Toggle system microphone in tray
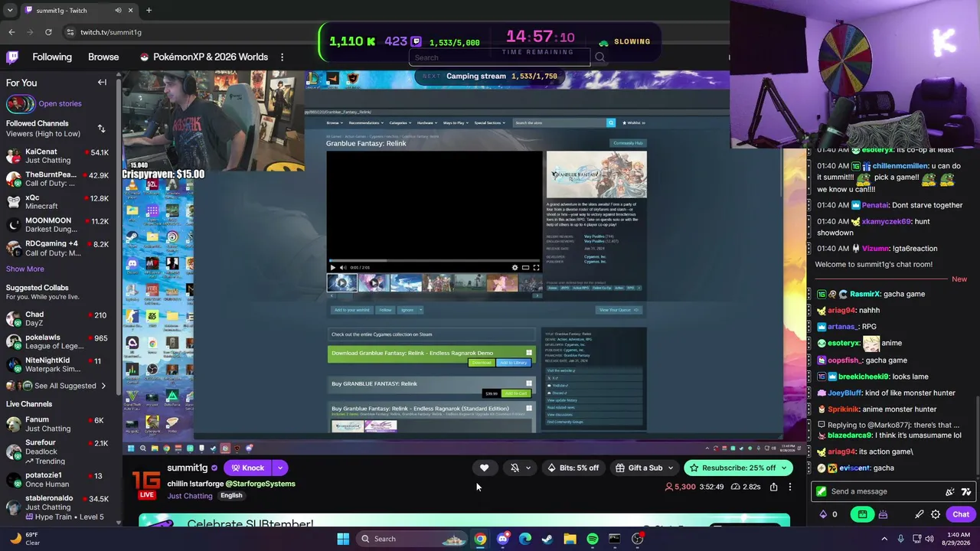 point(900,539)
